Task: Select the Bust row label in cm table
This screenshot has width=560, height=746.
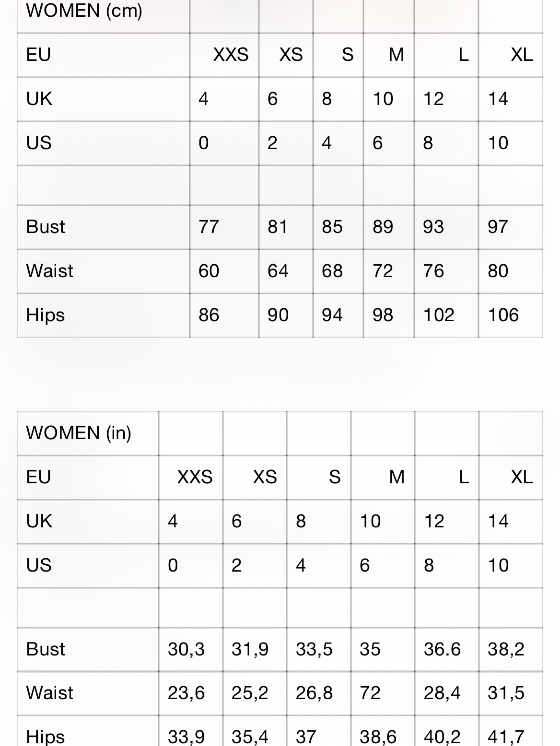Action: coord(46,227)
